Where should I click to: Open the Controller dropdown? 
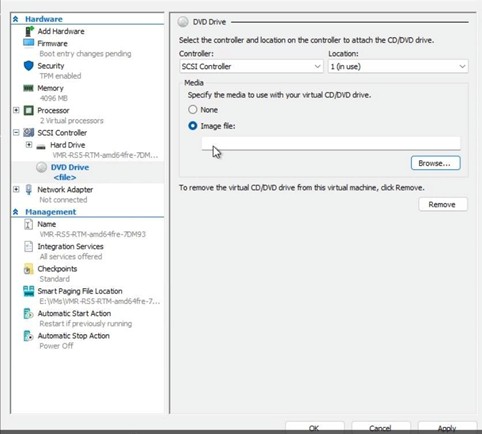pyautogui.click(x=251, y=66)
